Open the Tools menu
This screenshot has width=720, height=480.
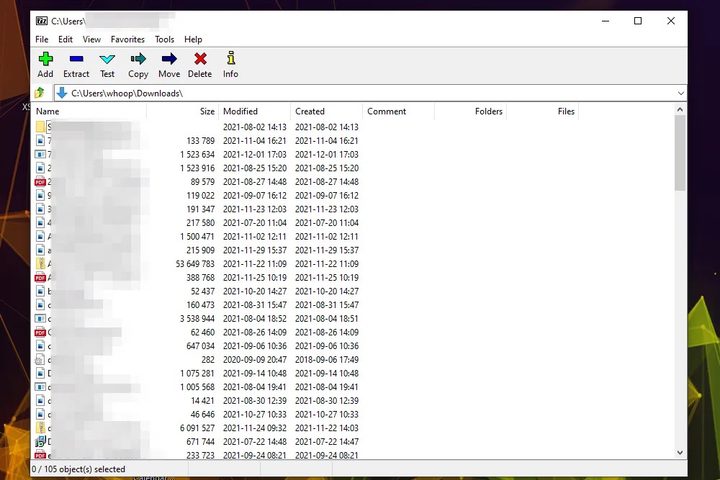(x=164, y=39)
